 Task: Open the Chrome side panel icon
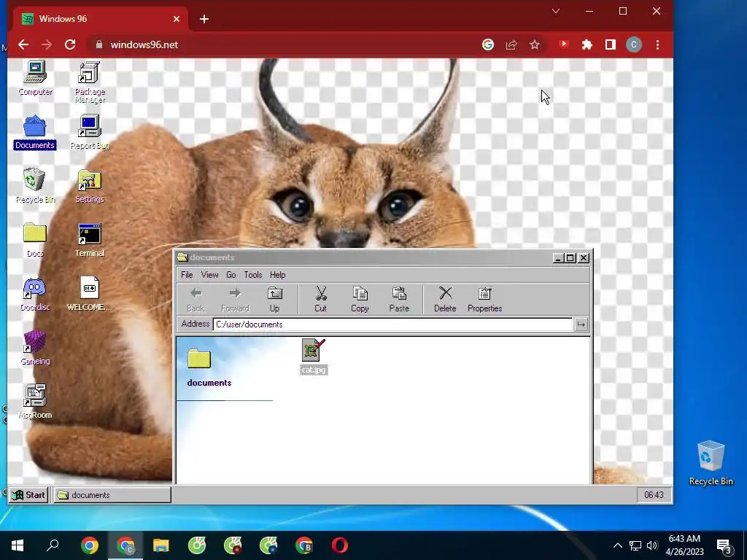click(611, 44)
